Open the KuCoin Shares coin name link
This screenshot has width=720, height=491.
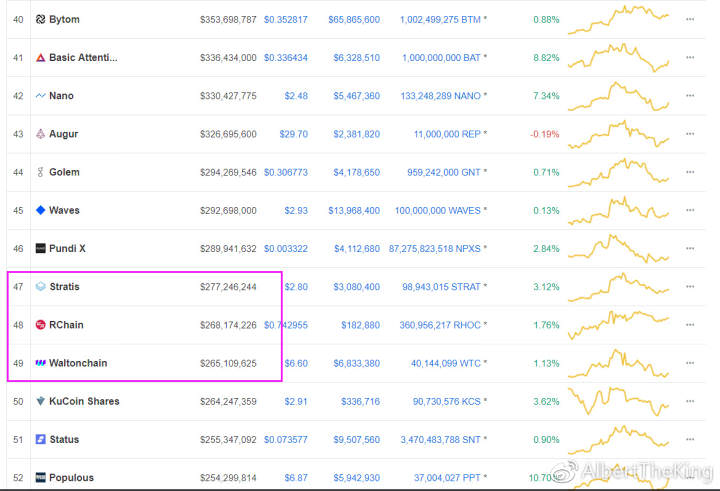click(x=84, y=401)
